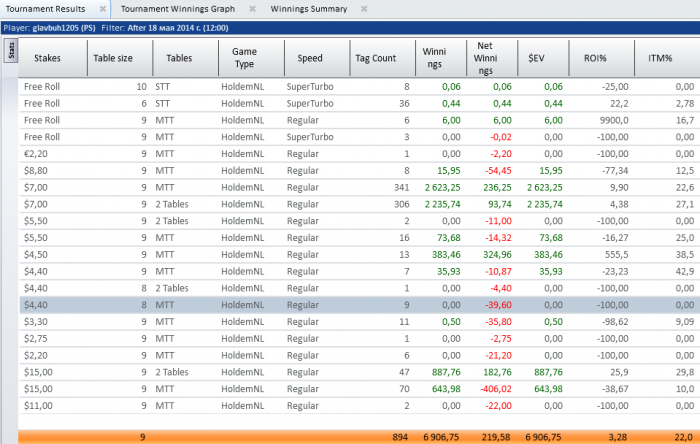This screenshot has width=700, height=444.
Task: Click tag count value 341
Action: tap(402, 188)
